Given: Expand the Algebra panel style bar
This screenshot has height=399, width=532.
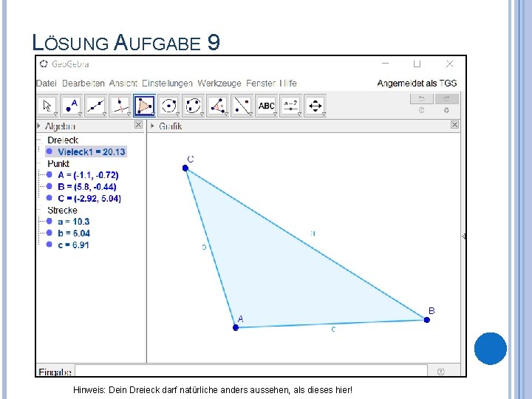Looking at the screenshot, I should tap(38, 126).
